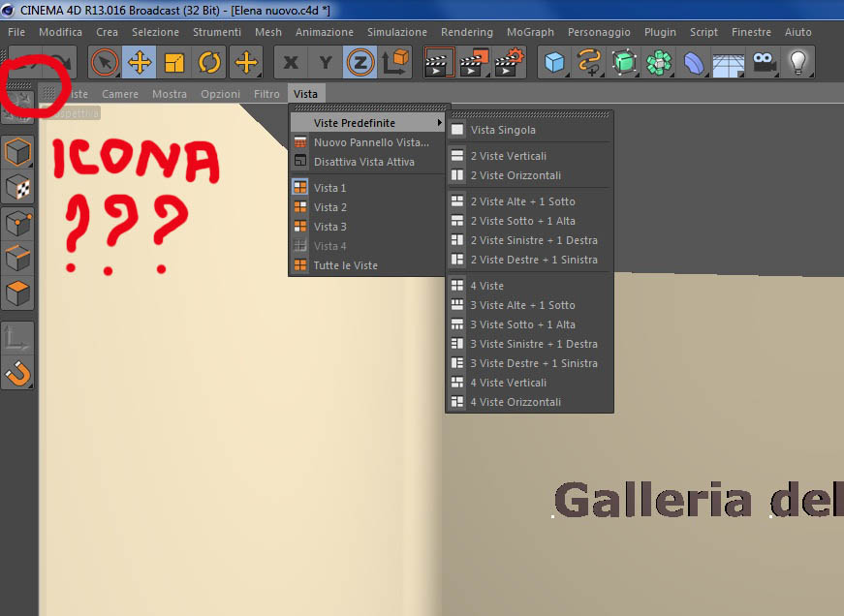Image resolution: width=844 pixels, height=616 pixels.
Task: Open the array modeling objects icon
Action: click(659, 62)
